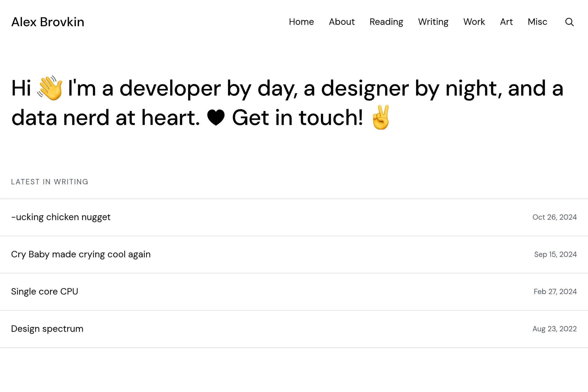588x392 pixels.
Task: Open 'Cry Baby made crying cool again'
Action: tap(81, 254)
